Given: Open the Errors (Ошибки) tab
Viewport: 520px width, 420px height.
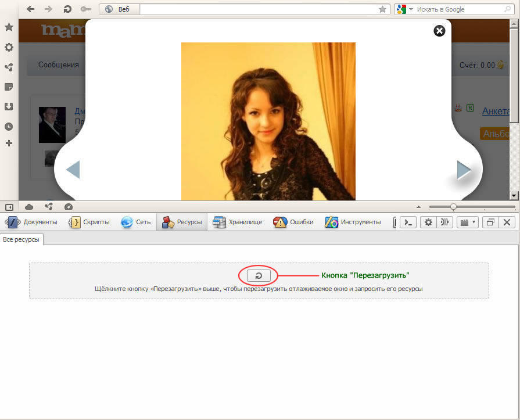Looking at the screenshot, I should tap(294, 222).
